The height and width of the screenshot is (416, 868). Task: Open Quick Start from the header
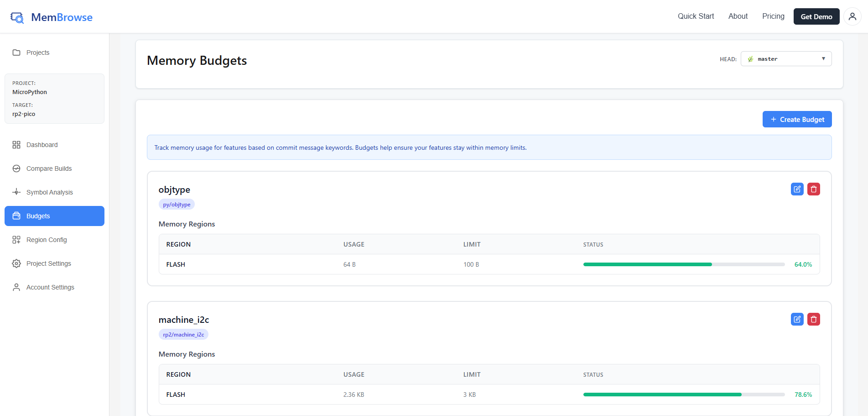[x=695, y=16]
